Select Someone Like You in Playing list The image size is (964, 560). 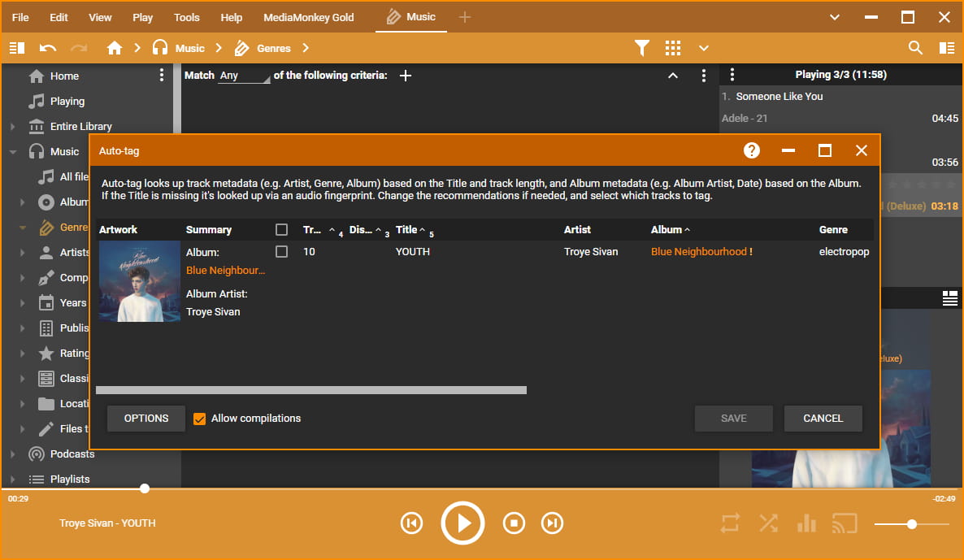click(x=779, y=96)
